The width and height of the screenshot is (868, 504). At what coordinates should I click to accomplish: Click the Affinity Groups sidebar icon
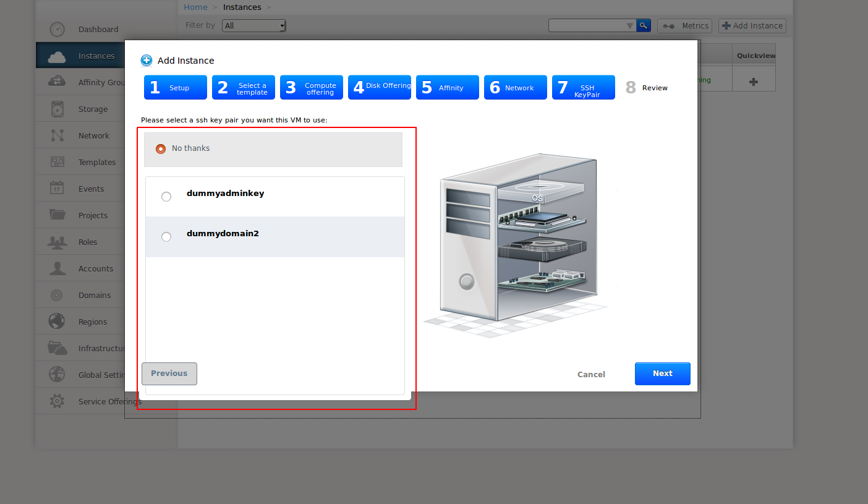click(x=57, y=82)
